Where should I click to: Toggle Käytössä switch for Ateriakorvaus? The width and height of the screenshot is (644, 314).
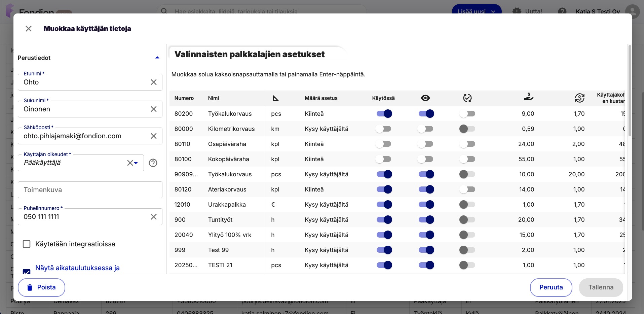[x=384, y=189]
